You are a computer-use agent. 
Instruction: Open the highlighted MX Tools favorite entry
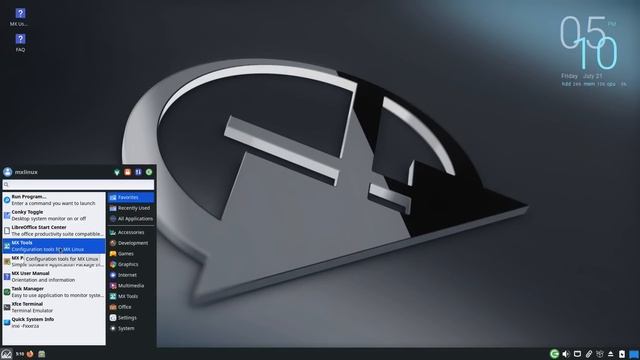point(54,246)
